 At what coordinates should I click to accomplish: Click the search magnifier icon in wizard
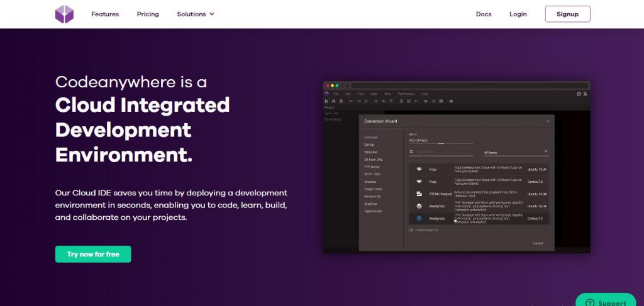pyautogui.click(x=411, y=152)
